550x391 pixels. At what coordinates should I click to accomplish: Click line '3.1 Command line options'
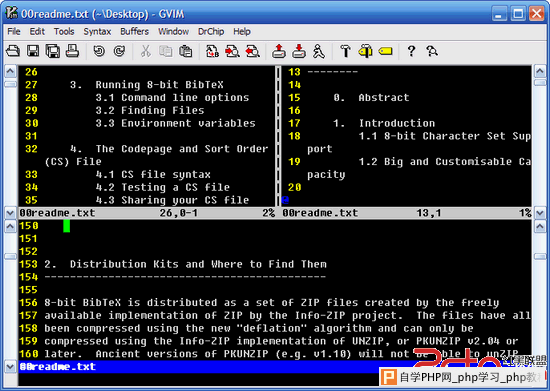[x=172, y=97]
